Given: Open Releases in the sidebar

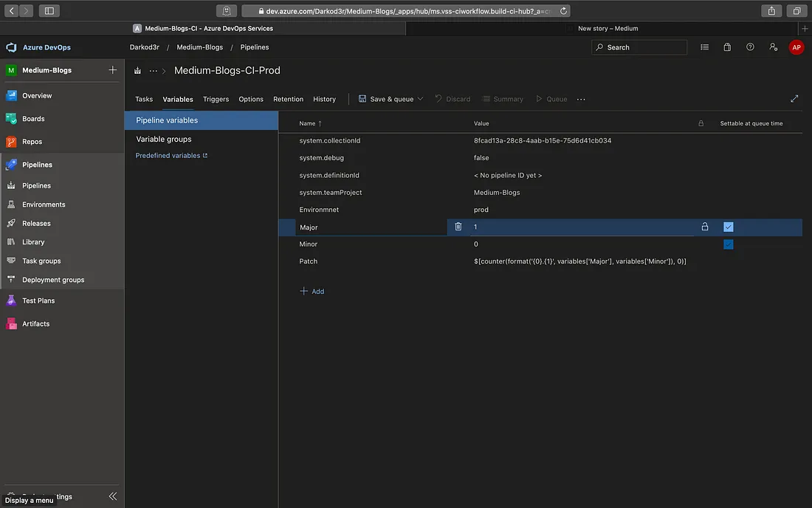Looking at the screenshot, I should click(36, 223).
